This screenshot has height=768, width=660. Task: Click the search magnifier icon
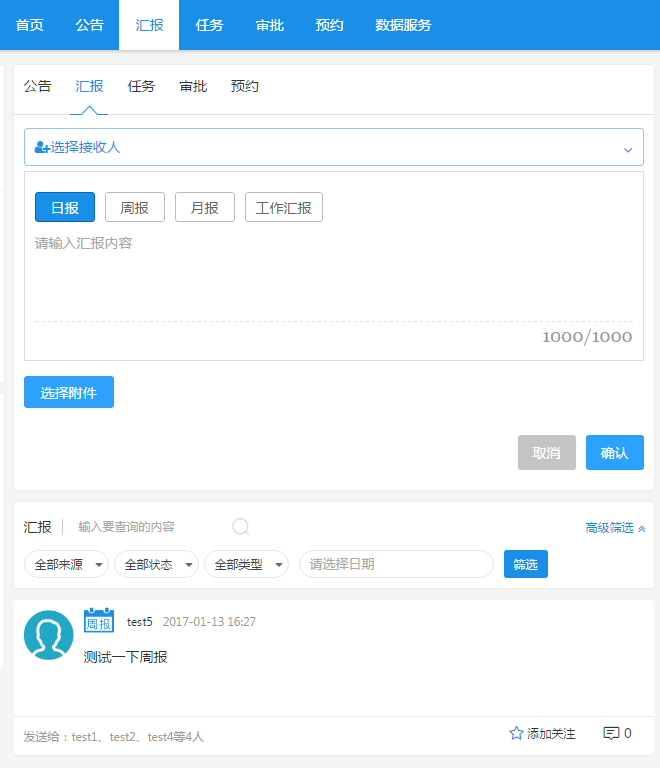(x=241, y=527)
